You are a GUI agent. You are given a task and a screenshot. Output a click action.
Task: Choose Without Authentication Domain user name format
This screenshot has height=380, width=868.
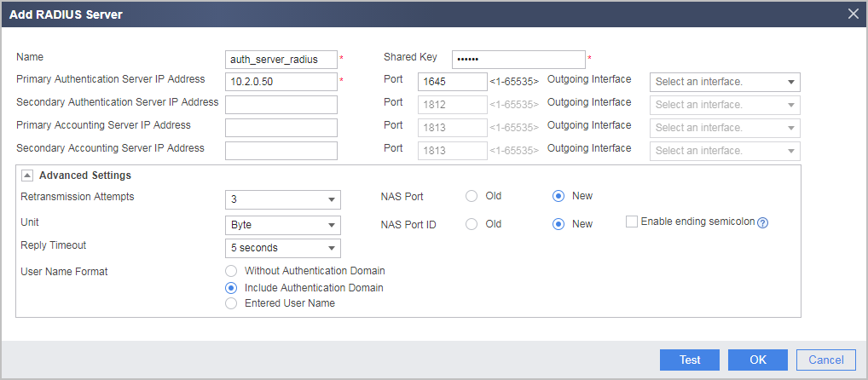[x=232, y=271]
